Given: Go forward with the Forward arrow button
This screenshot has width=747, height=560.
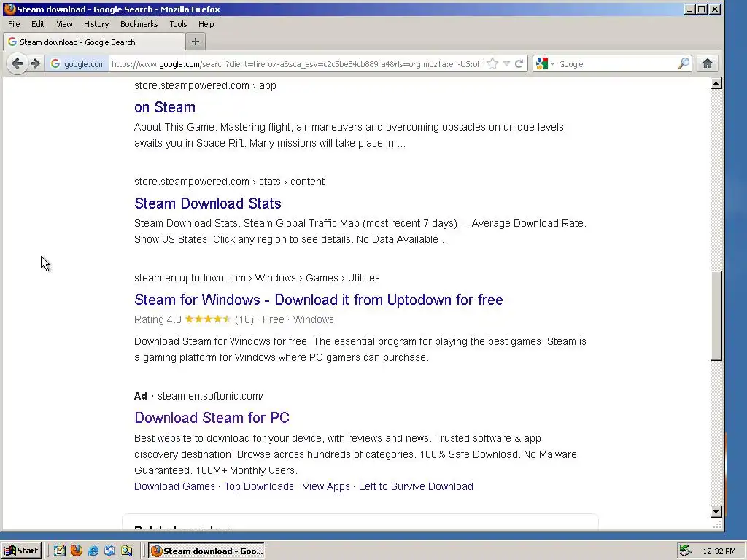Looking at the screenshot, I should [x=36, y=64].
